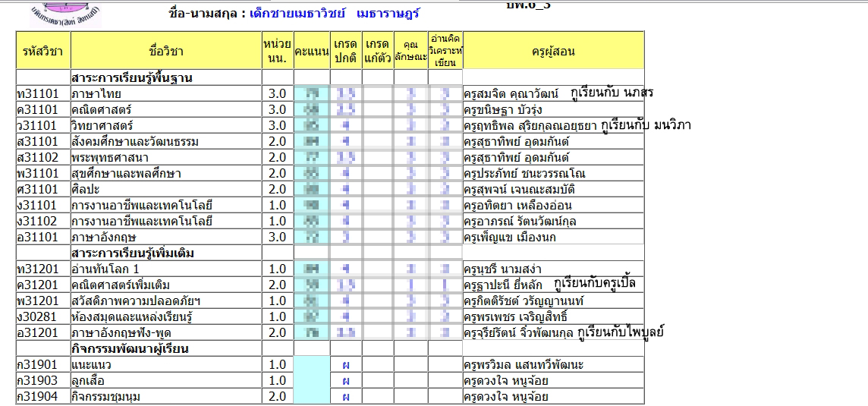Select course code พ31201
The height and width of the screenshot is (406, 868).
coord(38,301)
